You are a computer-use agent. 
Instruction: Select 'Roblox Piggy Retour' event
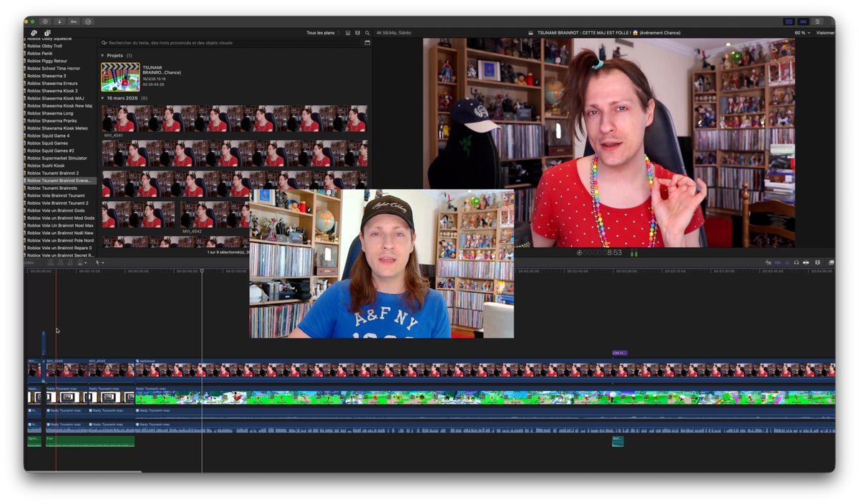click(x=47, y=61)
